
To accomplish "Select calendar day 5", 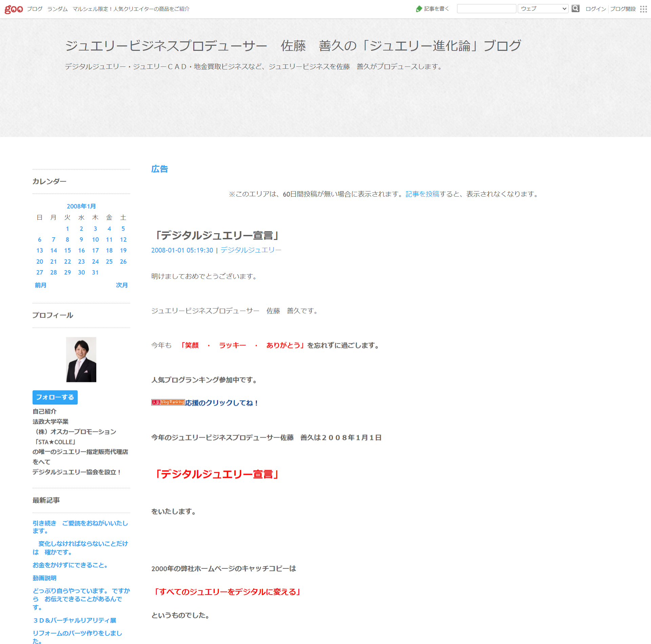I will [x=123, y=229].
